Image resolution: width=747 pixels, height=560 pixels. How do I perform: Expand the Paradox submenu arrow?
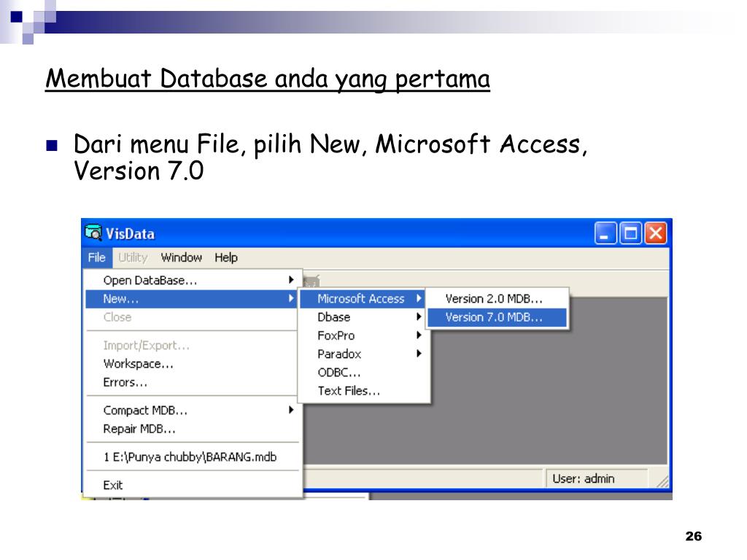419,354
